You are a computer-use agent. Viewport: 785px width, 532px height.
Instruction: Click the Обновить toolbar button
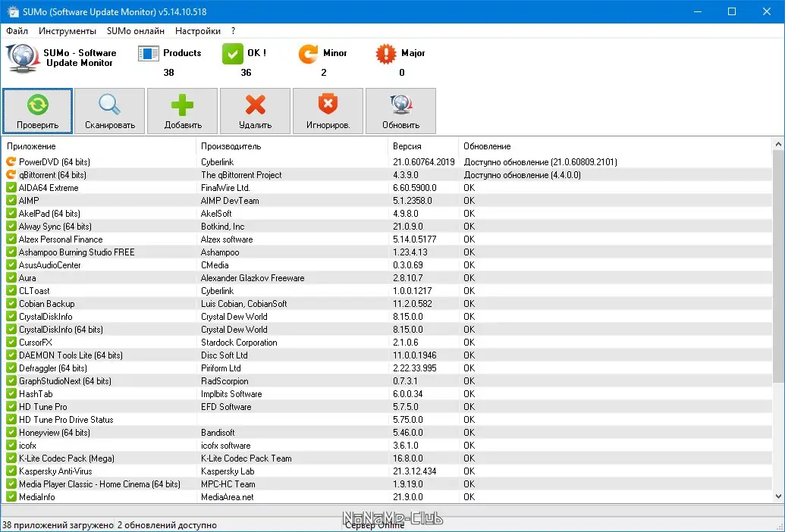point(400,111)
